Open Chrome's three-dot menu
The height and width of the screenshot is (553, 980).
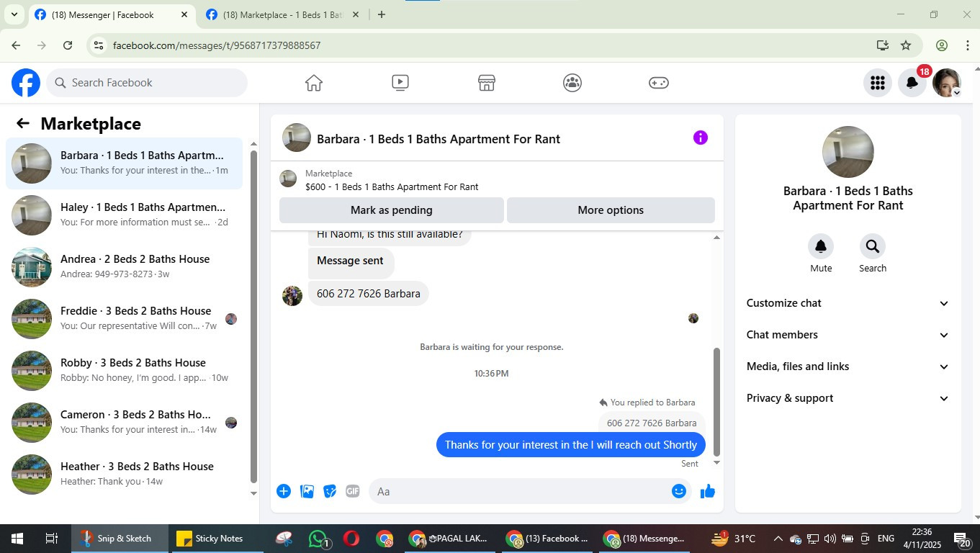tap(967, 45)
